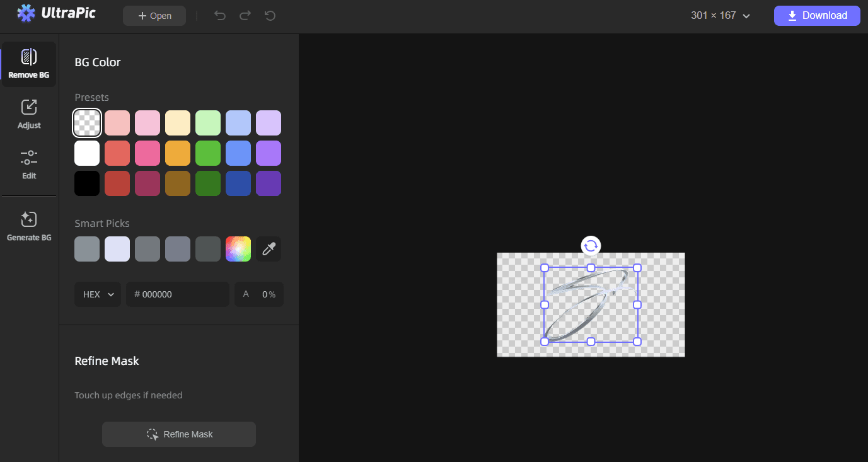
Task: Select the Remove BG tool
Action: (x=29, y=63)
